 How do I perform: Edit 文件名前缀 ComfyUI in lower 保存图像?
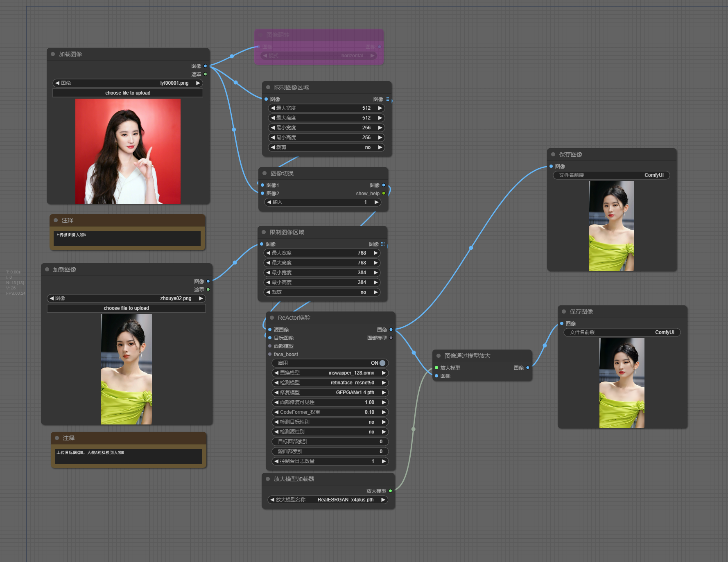tap(622, 332)
